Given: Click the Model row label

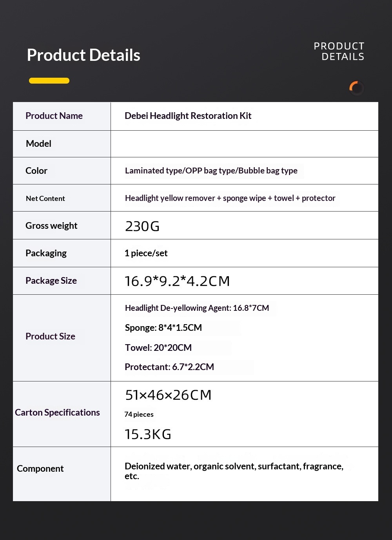Looking at the screenshot, I should 38,144.
